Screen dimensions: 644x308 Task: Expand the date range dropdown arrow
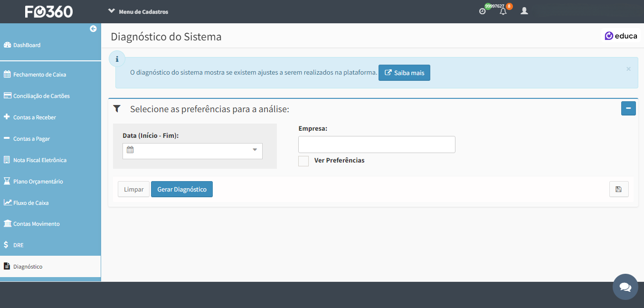click(x=255, y=150)
